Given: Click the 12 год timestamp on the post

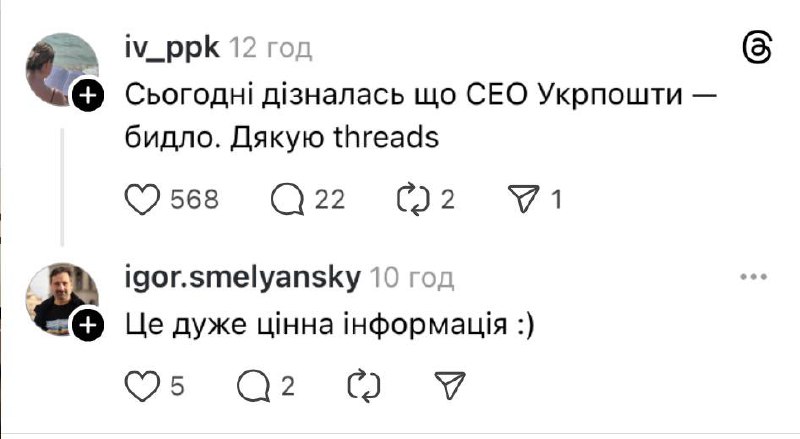Looking at the screenshot, I should [x=271, y=48].
